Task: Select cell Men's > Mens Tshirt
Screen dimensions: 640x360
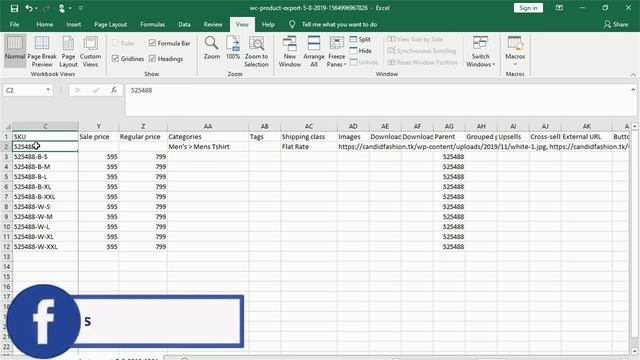Action: [x=208, y=147]
